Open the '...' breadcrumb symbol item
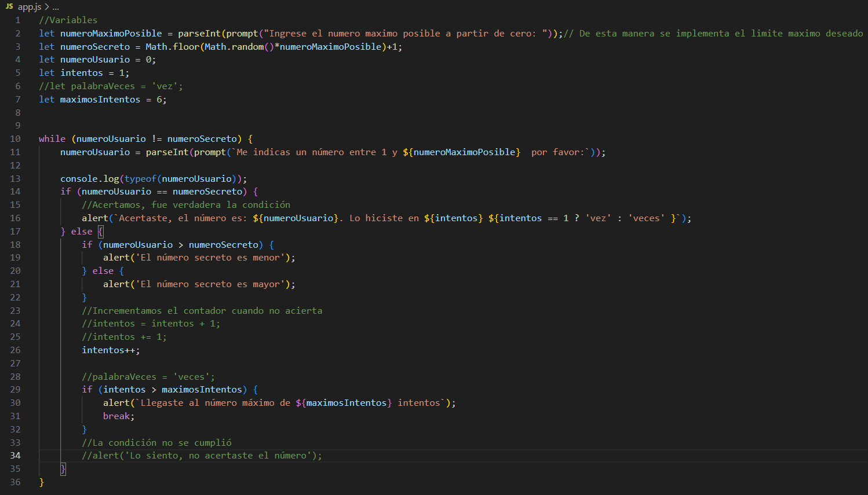The image size is (868, 495). click(x=56, y=7)
